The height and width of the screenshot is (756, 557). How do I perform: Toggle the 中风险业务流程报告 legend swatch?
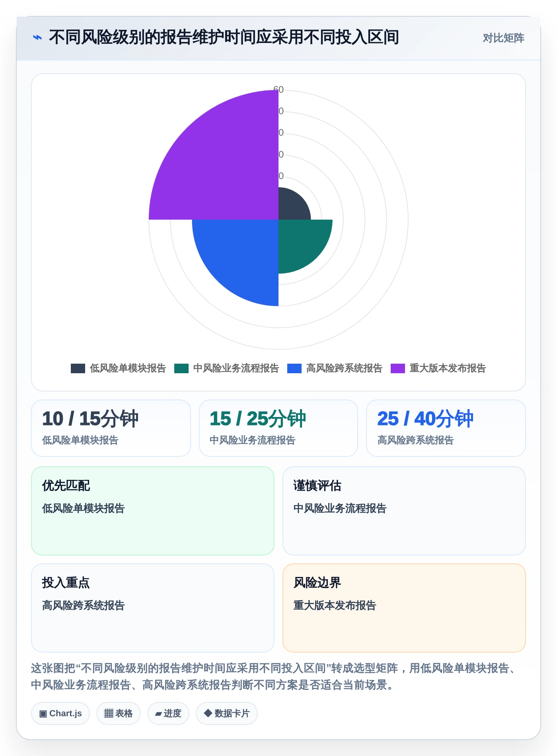(x=181, y=368)
